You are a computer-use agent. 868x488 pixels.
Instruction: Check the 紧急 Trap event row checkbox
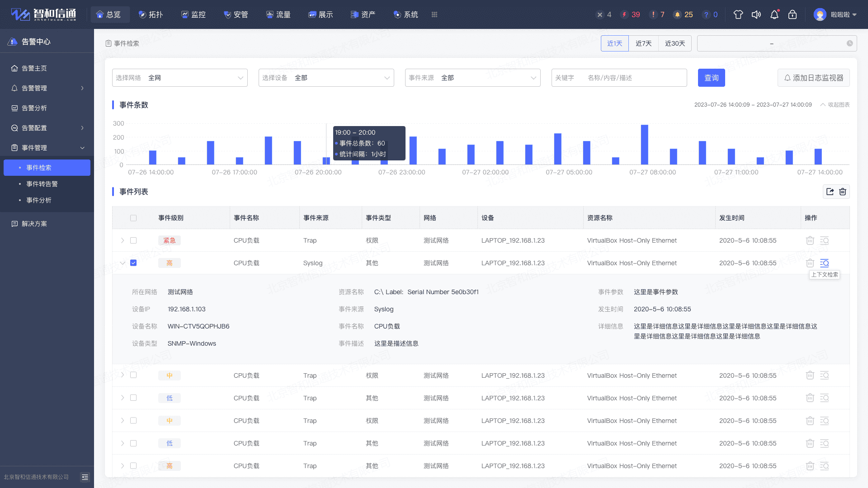[x=133, y=240]
